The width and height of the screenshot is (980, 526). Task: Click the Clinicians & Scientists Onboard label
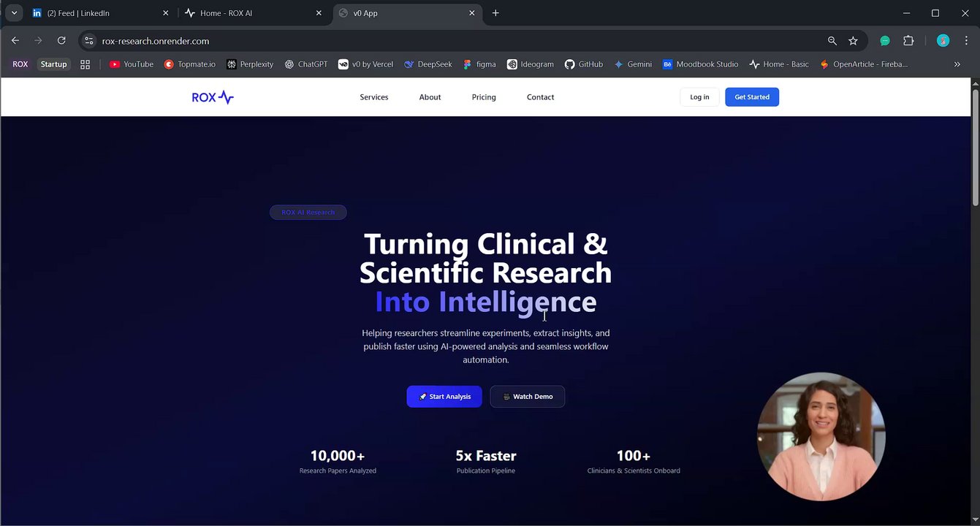coord(634,471)
